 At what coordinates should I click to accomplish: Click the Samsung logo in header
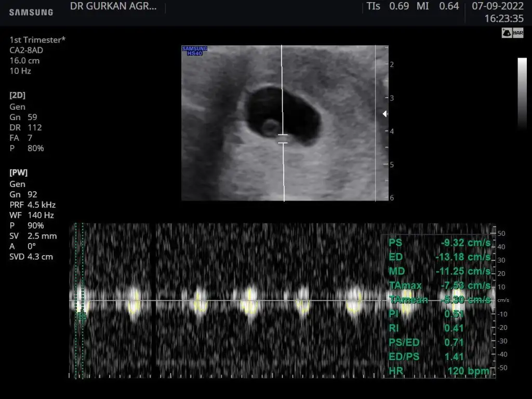(x=31, y=12)
